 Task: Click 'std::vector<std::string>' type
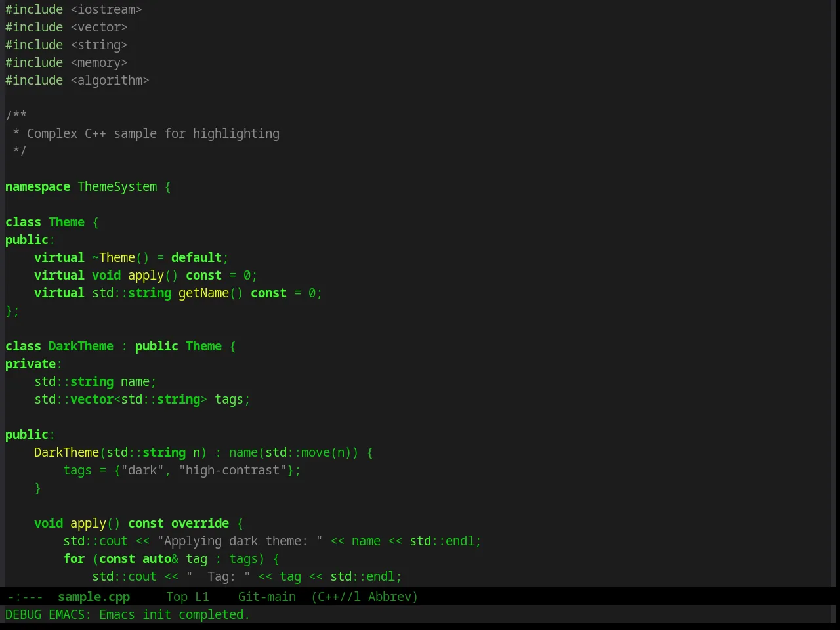pos(121,399)
